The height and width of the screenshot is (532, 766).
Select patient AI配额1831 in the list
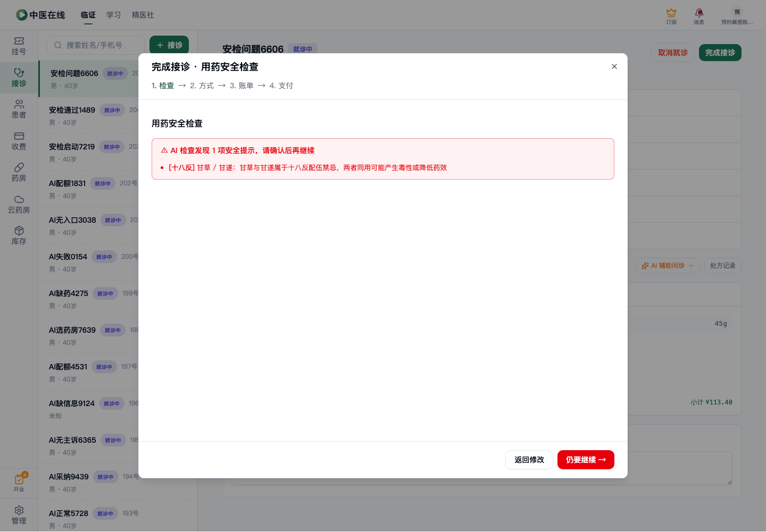point(89,189)
